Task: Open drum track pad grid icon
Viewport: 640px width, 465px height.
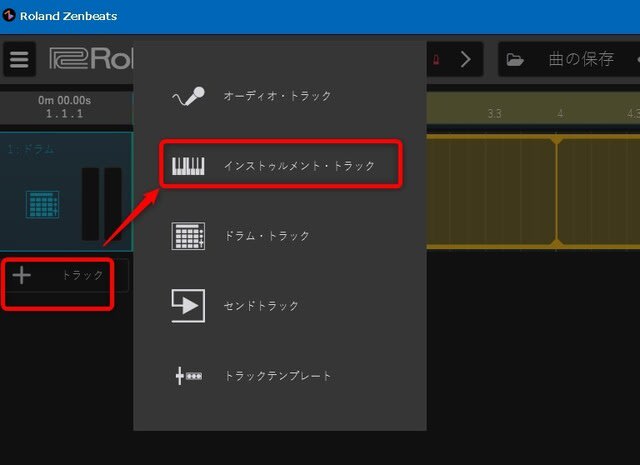Action: point(42,205)
